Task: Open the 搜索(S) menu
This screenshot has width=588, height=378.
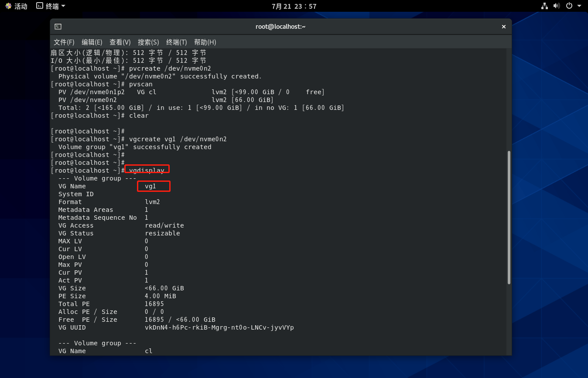Action: pyautogui.click(x=148, y=42)
